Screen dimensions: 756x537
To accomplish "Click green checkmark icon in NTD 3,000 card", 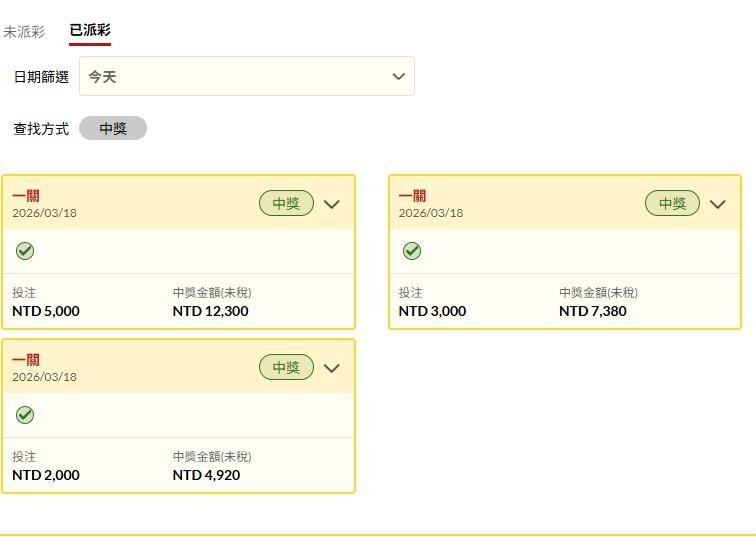I will point(412,251).
